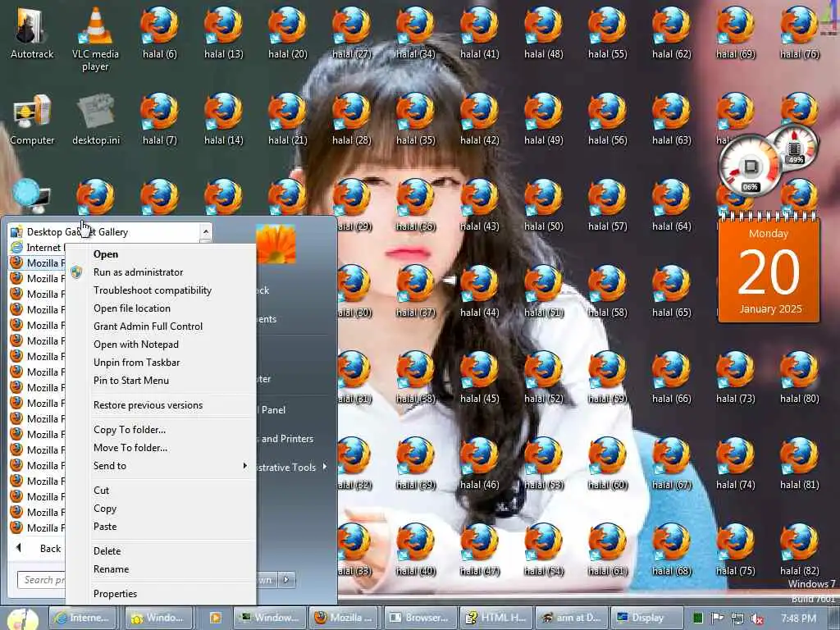Viewport: 840px width, 630px height.
Task: Select the halal (41) Firefox shortcut
Action: 479,32
